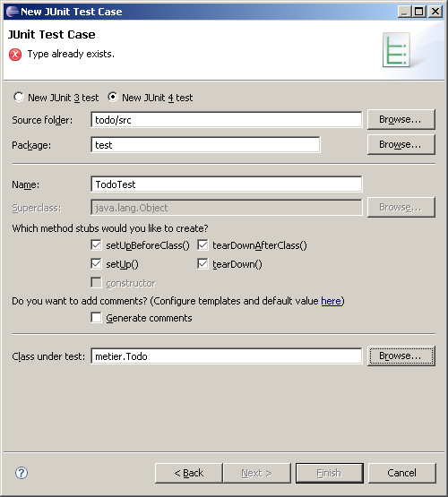Click the disabled constructor checkbox
The height and width of the screenshot is (497, 448).
click(x=96, y=282)
